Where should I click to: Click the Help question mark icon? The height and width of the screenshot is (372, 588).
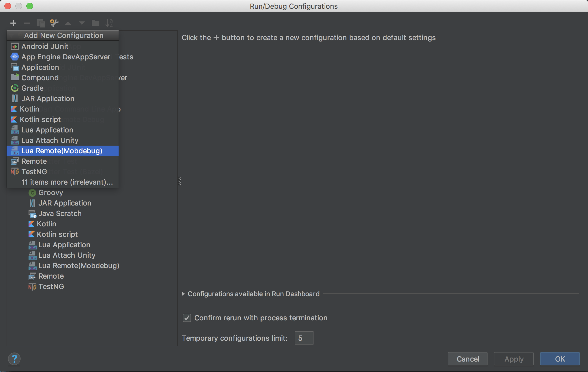tap(14, 359)
